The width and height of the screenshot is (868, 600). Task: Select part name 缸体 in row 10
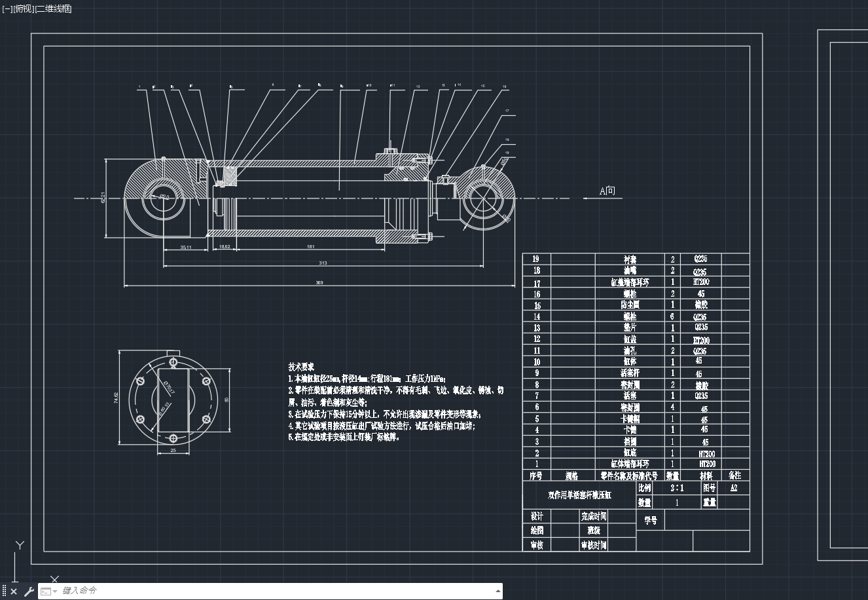[630, 362]
